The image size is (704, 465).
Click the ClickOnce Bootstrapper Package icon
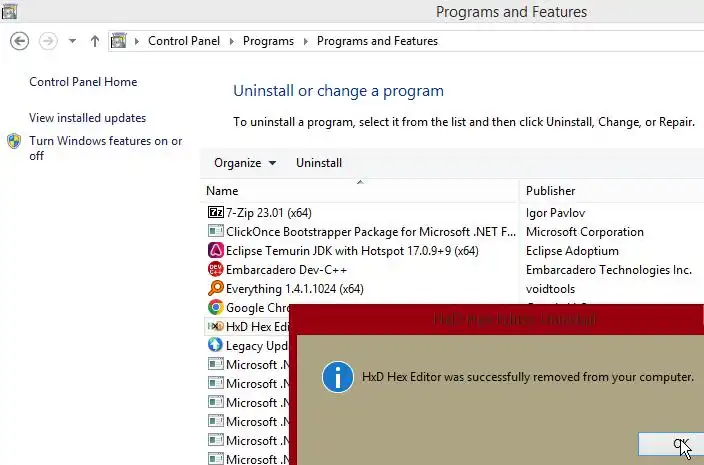[x=216, y=231]
